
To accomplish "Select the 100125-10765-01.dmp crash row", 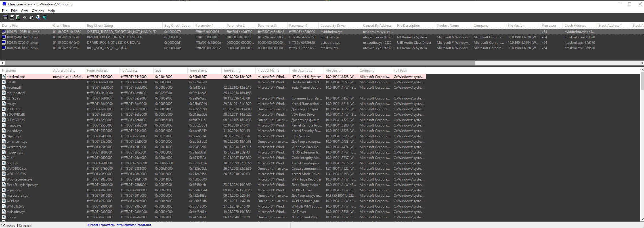I will [322, 32].
